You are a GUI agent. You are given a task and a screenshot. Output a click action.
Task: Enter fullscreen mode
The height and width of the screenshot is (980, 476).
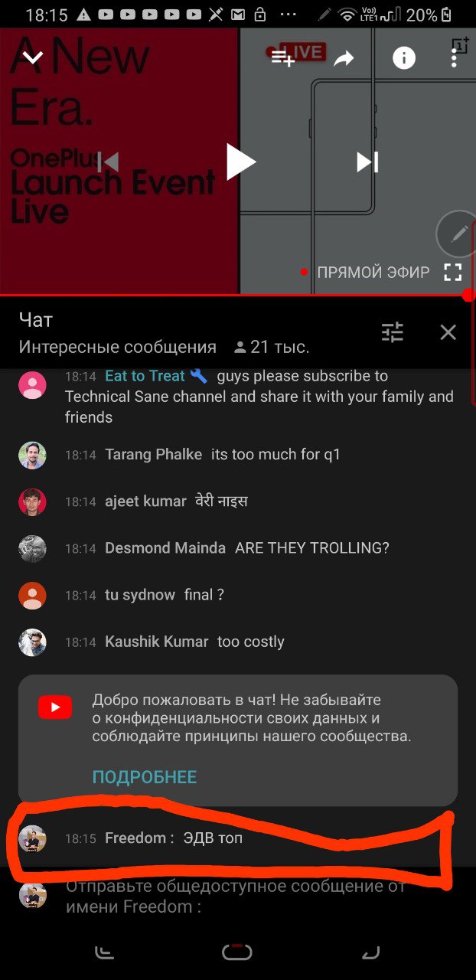(453, 272)
